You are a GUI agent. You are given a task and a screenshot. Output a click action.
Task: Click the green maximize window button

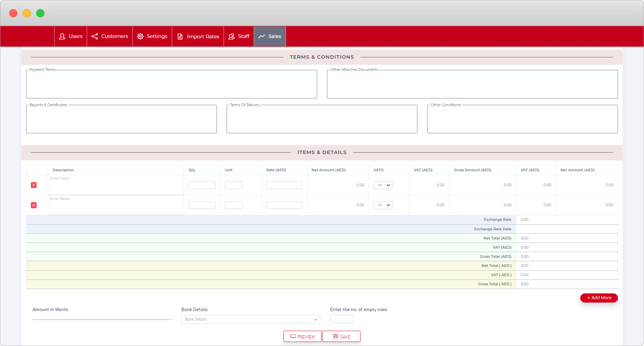[40, 13]
